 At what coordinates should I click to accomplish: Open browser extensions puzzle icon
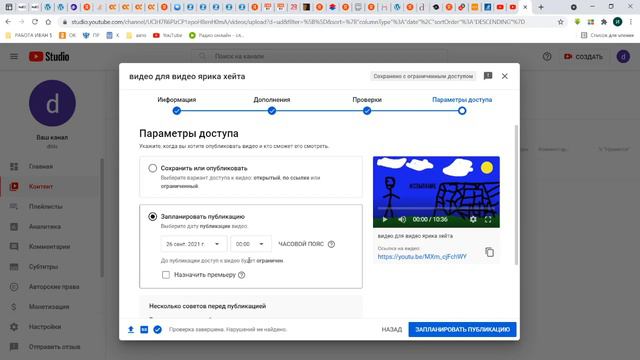point(604,22)
